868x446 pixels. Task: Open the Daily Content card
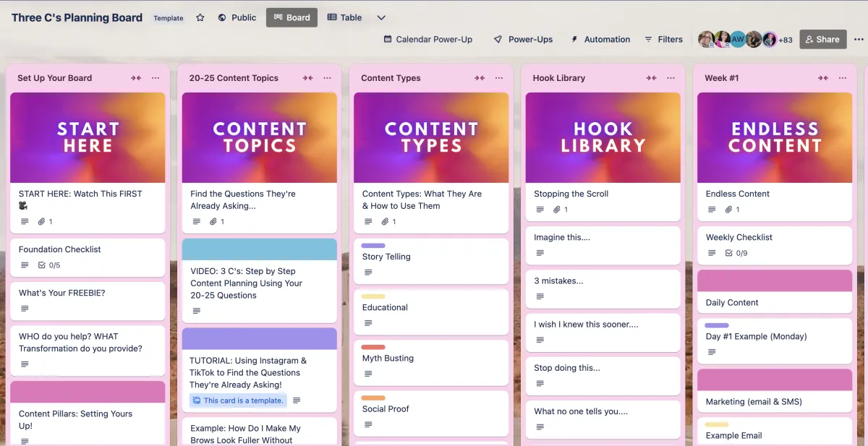(775, 291)
